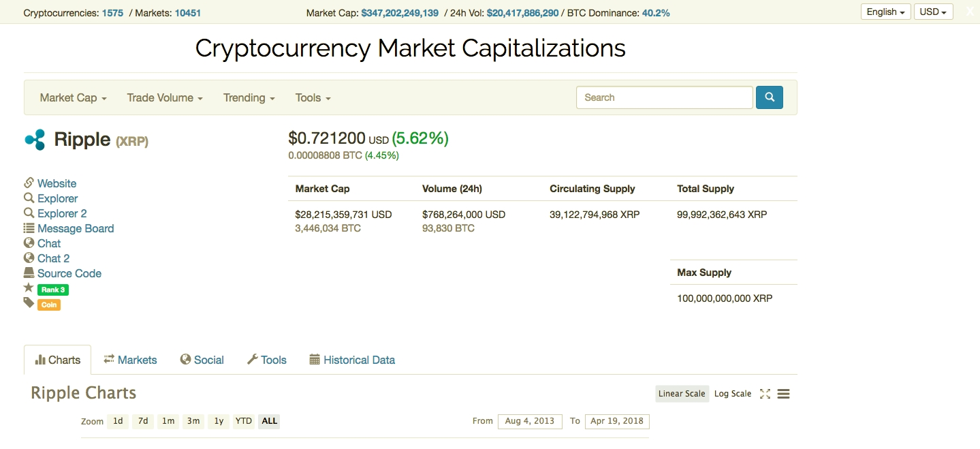Click the Search input field

665,97
